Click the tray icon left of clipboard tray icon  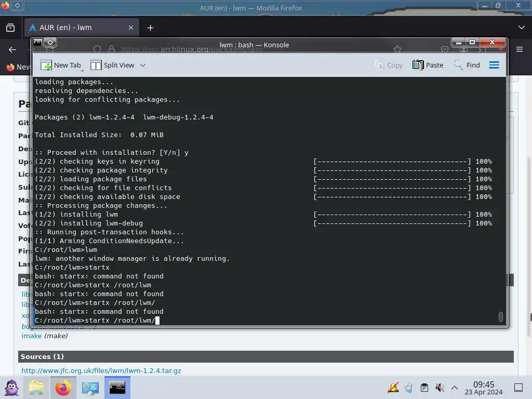pos(408,388)
